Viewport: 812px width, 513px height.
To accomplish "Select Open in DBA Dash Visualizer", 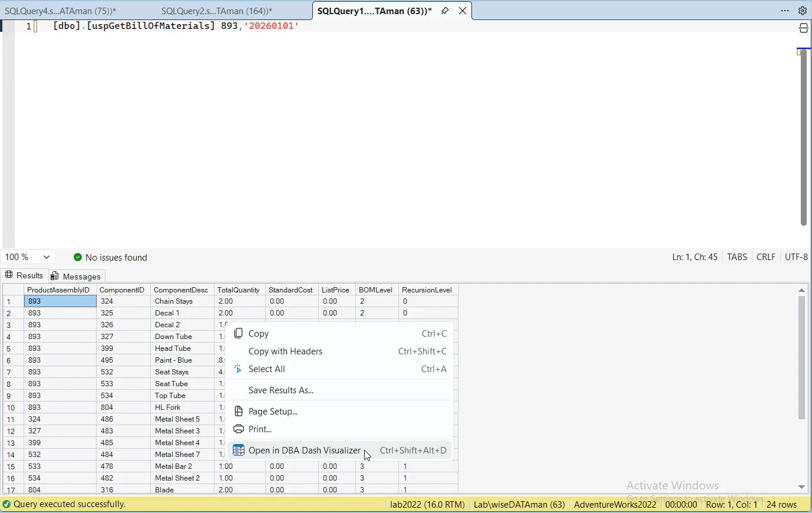I will [340, 450].
